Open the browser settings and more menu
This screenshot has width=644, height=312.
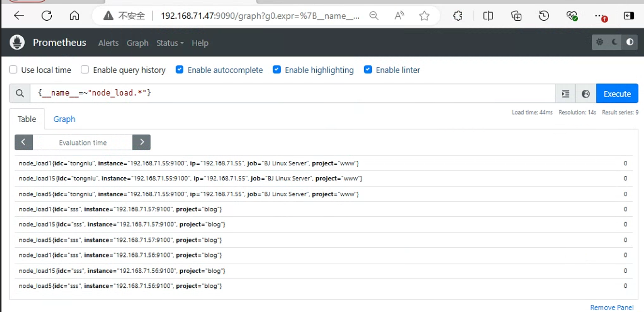(x=600, y=16)
